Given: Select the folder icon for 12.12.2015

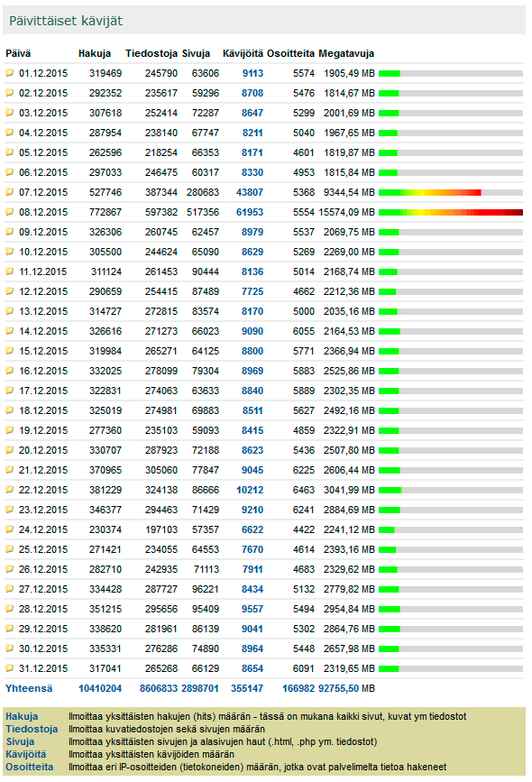Looking at the screenshot, I should tap(10, 291).
